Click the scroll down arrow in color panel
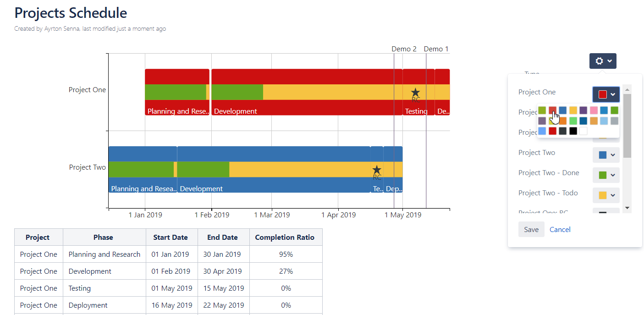Screen dimensions: 644x315 627,208
